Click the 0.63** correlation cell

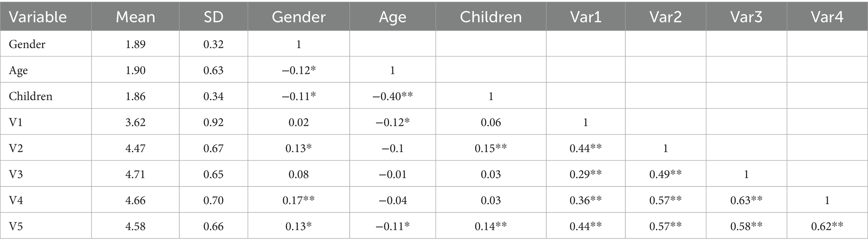pyautogui.click(x=746, y=200)
